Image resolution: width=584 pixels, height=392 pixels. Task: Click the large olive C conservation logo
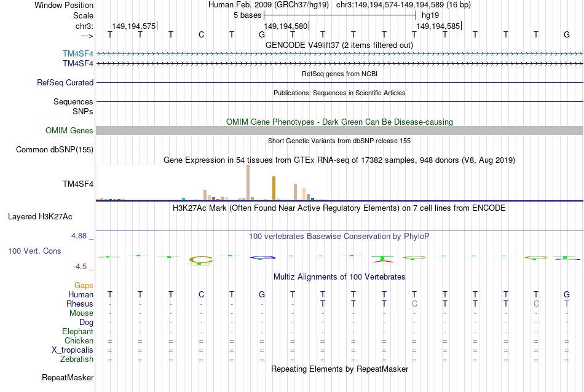click(201, 260)
